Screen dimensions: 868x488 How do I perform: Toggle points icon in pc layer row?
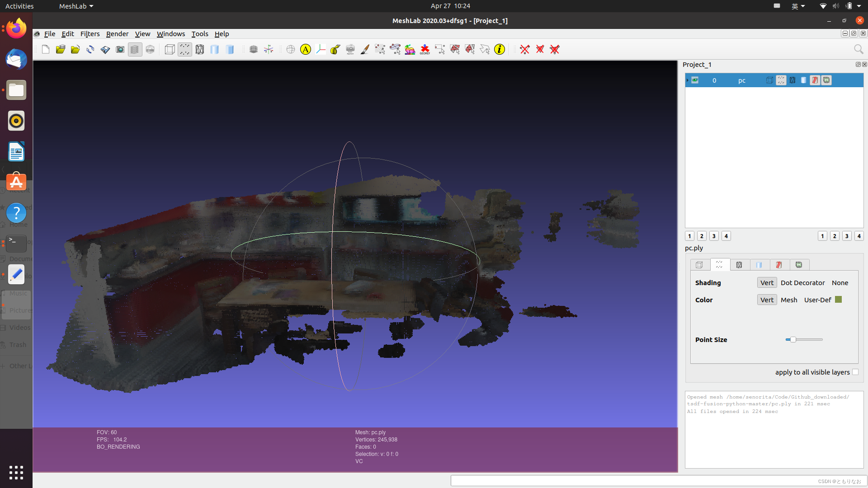coord(781,80)
